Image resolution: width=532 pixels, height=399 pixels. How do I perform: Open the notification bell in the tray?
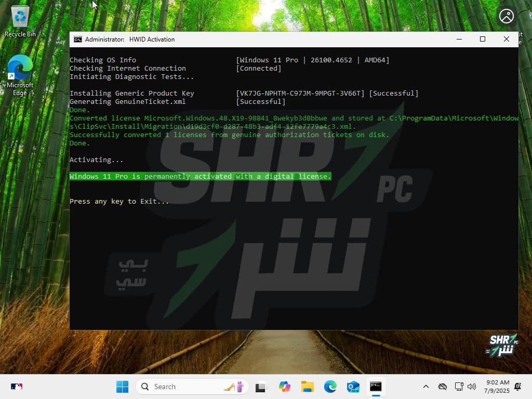pos(518,387)
